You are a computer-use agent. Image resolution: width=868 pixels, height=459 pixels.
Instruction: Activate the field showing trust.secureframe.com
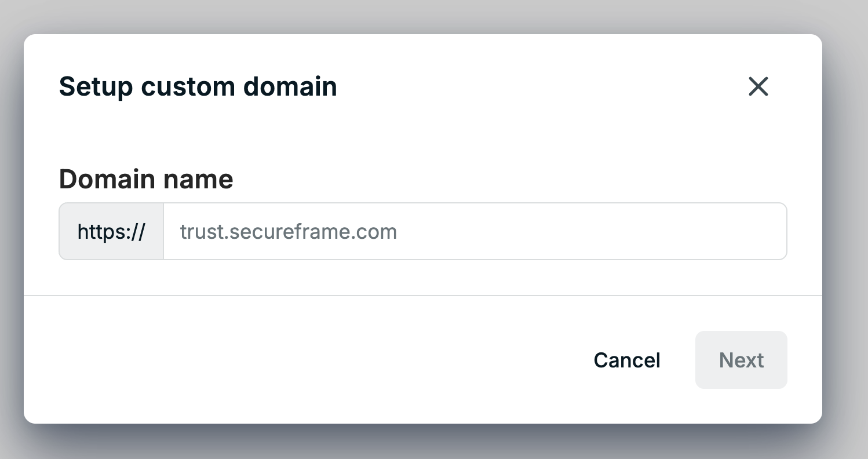pyautogui.click(x=475, y=231)
